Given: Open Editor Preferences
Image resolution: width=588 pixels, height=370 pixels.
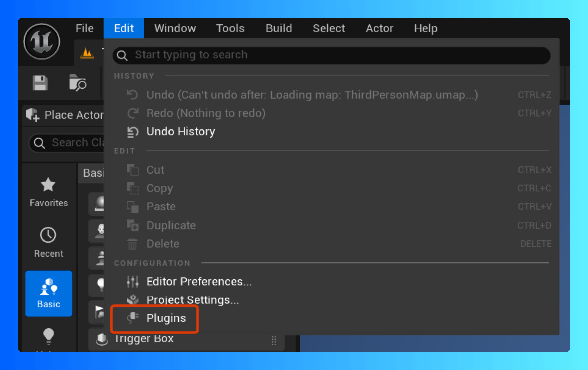Looking at the screenshot, I should 199,282.
